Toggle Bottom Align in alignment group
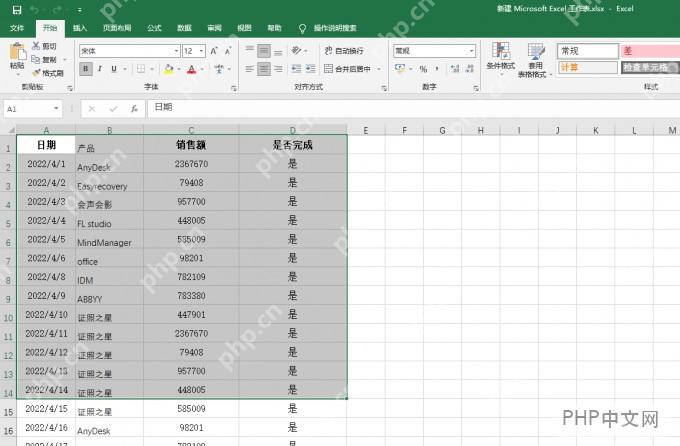 click(278, 51)
